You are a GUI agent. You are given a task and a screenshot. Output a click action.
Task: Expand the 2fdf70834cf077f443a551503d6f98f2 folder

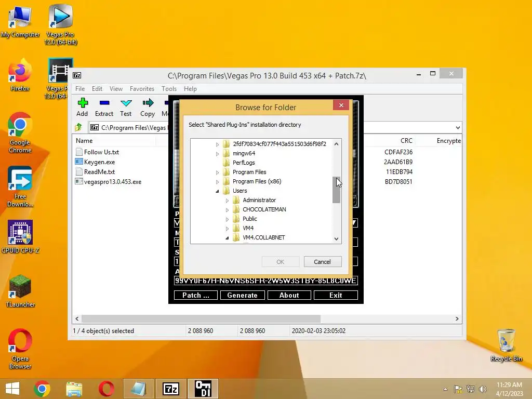click(x=217, y=144)
